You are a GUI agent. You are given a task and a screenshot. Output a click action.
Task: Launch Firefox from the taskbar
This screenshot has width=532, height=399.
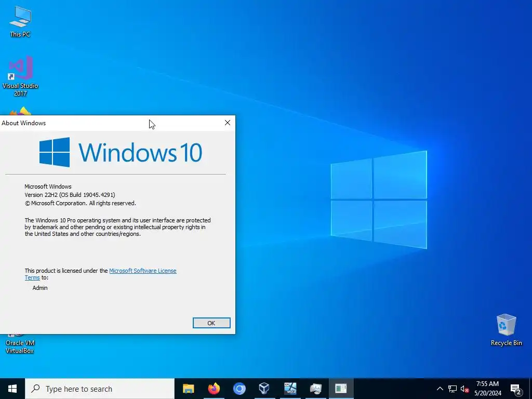(214, 389)
